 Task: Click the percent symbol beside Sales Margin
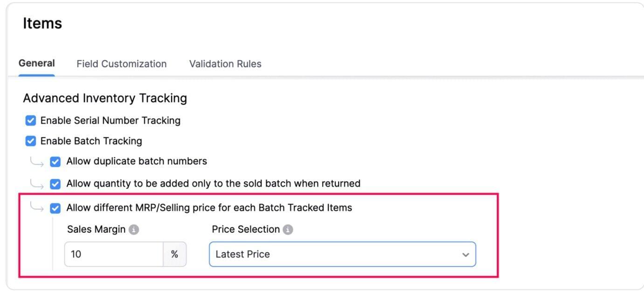click(174, 254)
